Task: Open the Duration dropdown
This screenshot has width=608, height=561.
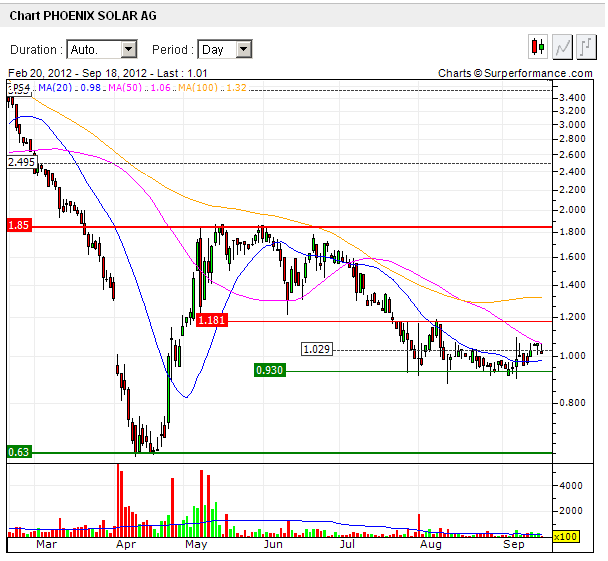Action: 101,49
